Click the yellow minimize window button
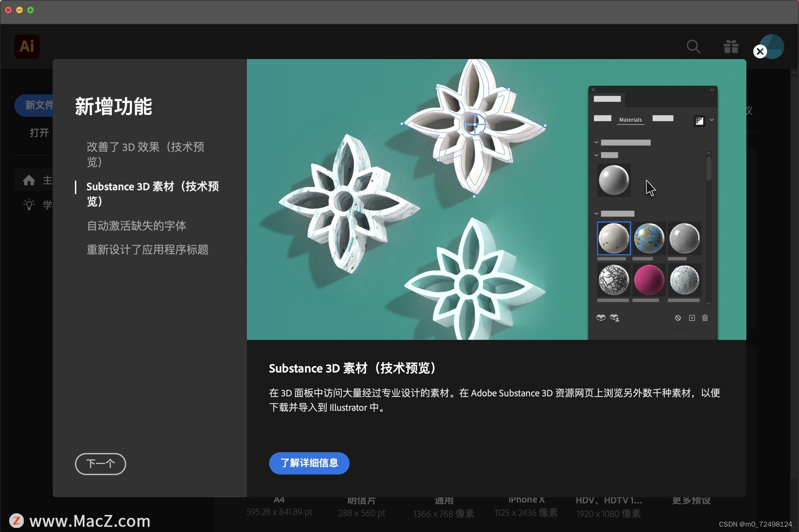The height and width of the screenshot is (532, 799). click(x=19, y=10)
